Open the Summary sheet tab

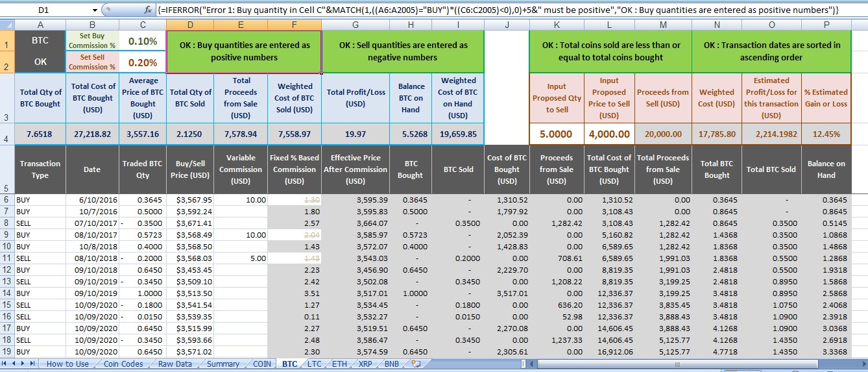(x=223, y=364)
